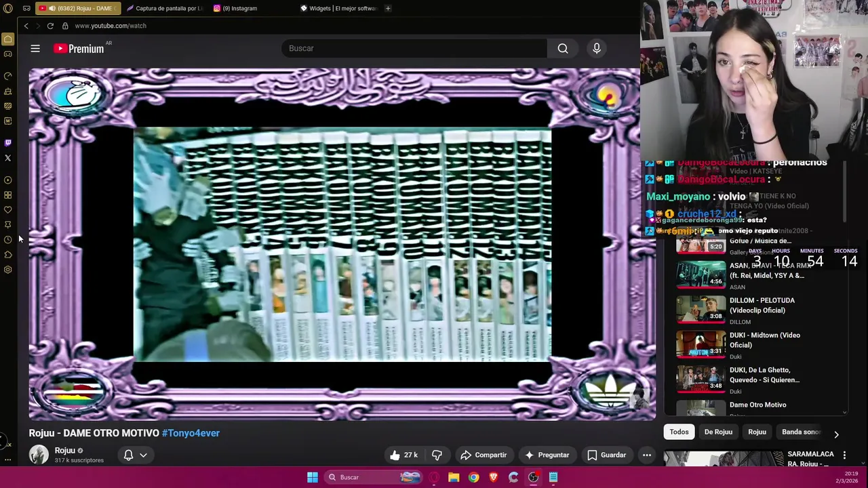The height and width of the screenshot is (488, 868).
Task: Open DUKI, De La Ghetto, Quevedo video title
Action: pyautogui.click(x=764, y=375)
